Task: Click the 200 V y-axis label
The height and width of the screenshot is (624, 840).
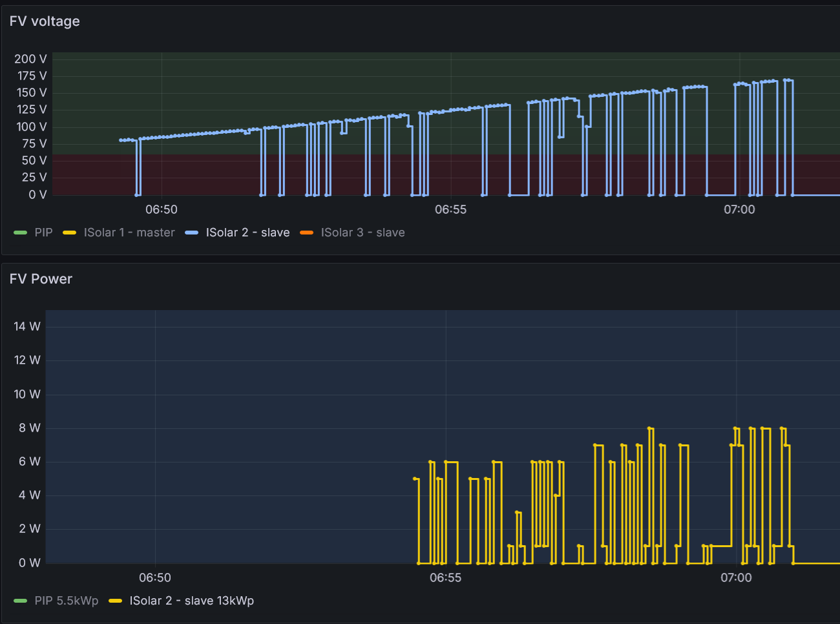Action: tap(30, 59)
